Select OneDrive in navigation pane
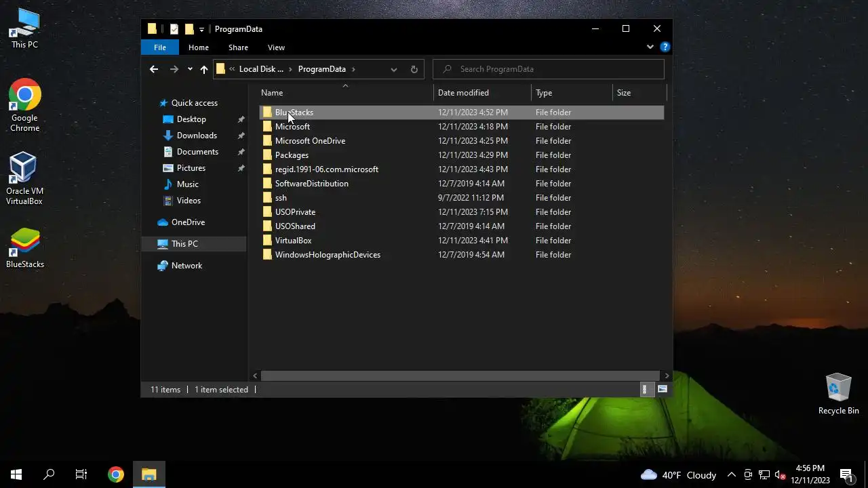Screen dimensions: 868x488 click(x=188, y=222)
